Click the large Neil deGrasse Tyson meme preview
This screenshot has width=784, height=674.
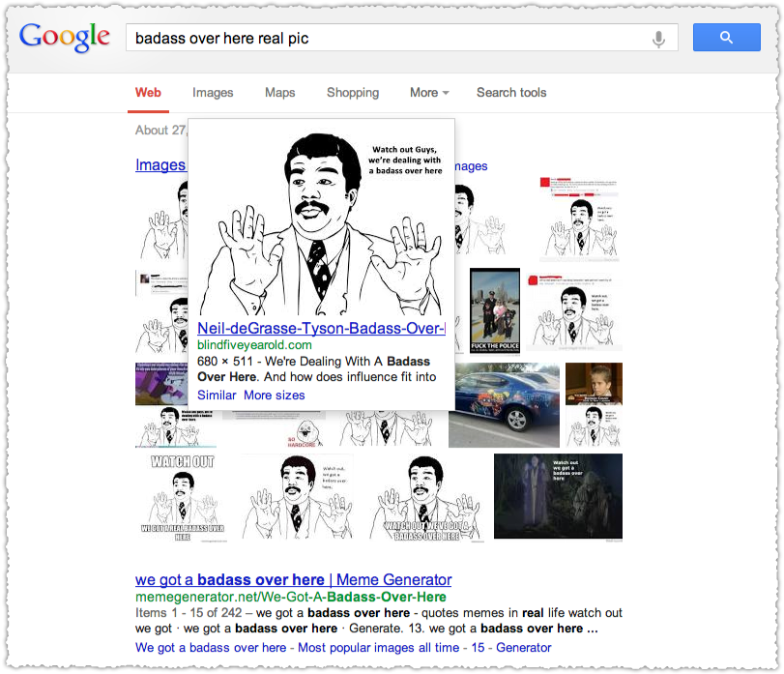point(321,222)
